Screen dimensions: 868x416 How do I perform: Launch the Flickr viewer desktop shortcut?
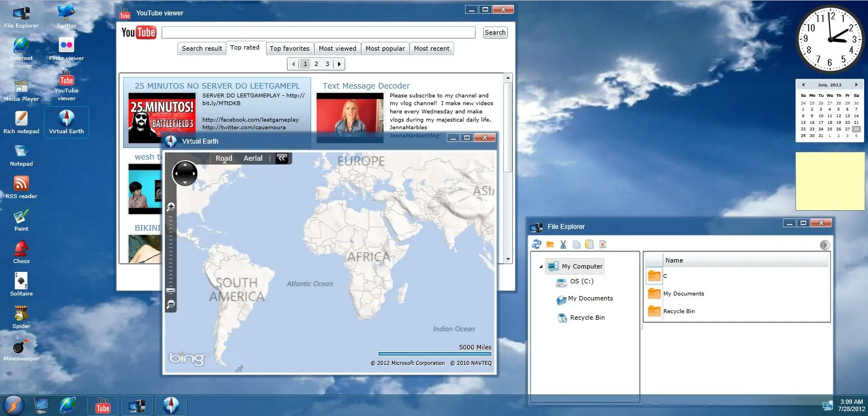pyautogui.click(x=67, y=49)
